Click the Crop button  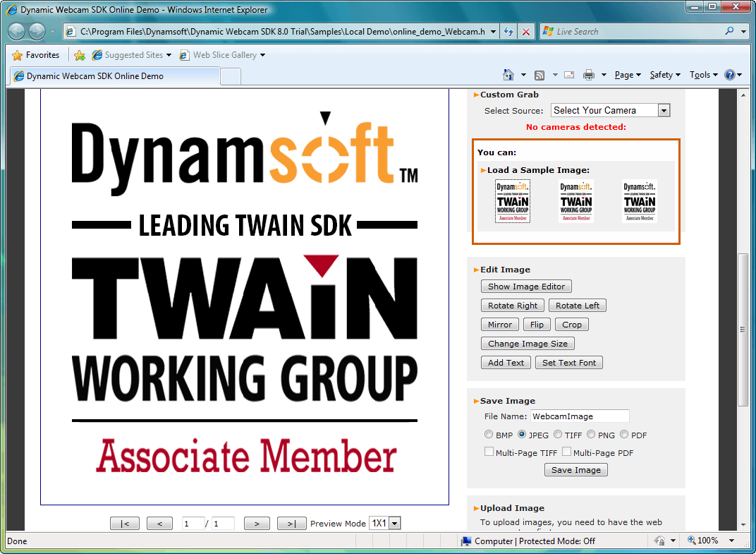(571, 325)
